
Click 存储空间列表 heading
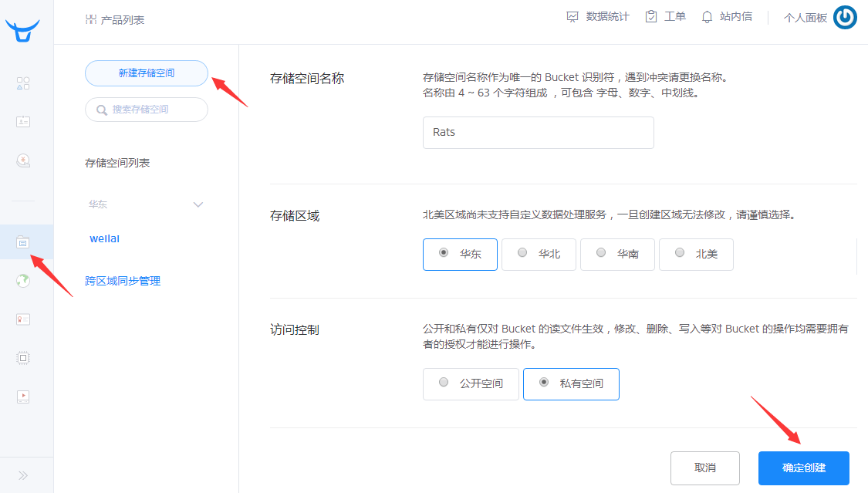117,164
